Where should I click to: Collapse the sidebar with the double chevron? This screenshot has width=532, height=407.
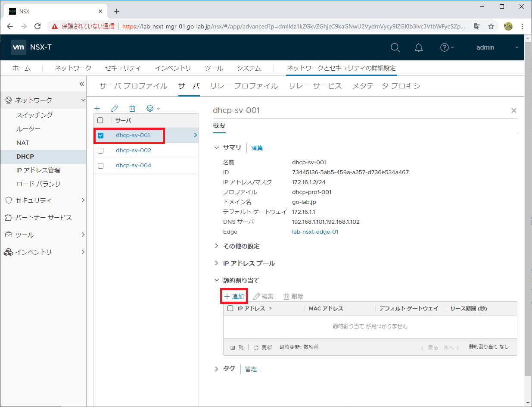tap(82, 84)
